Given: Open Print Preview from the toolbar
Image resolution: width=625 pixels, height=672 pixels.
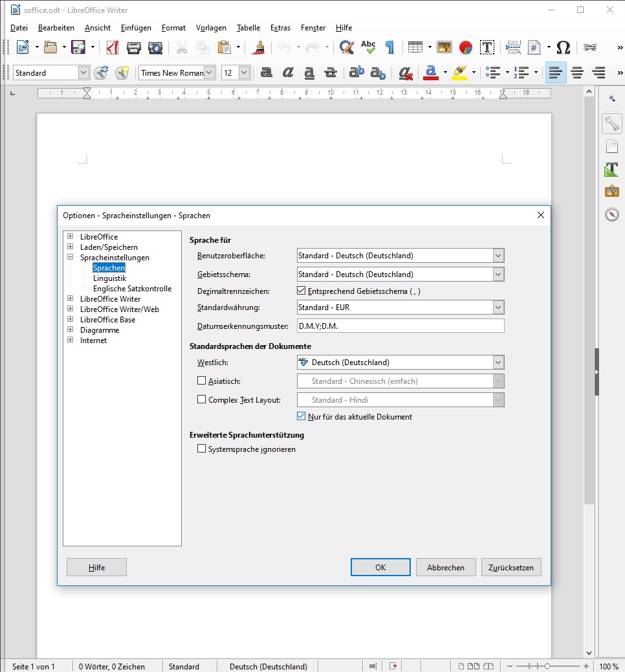Looking at the screenshot, I should (x=155, y=47).
